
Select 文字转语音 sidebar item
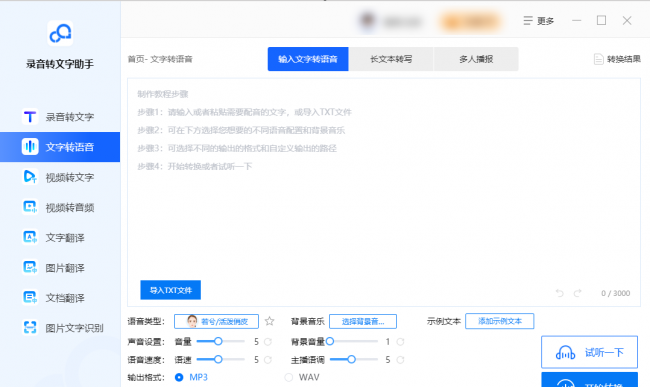point(60,147)
